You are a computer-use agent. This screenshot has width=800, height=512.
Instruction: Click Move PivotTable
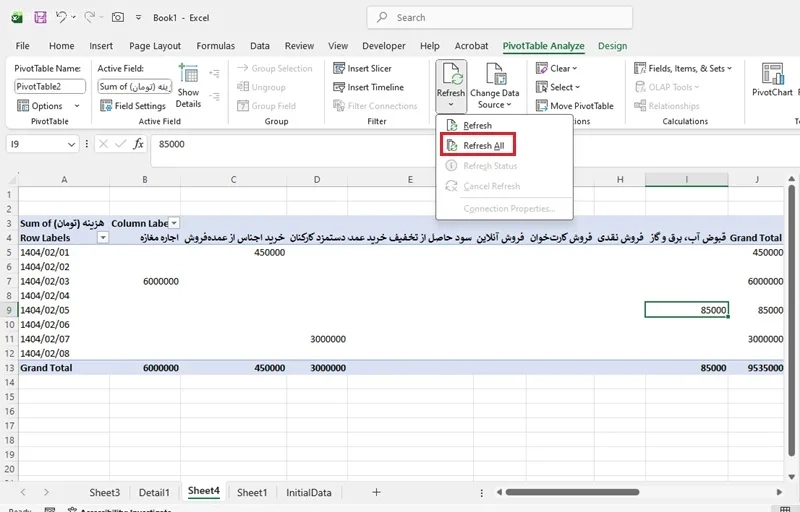[575, 106]
